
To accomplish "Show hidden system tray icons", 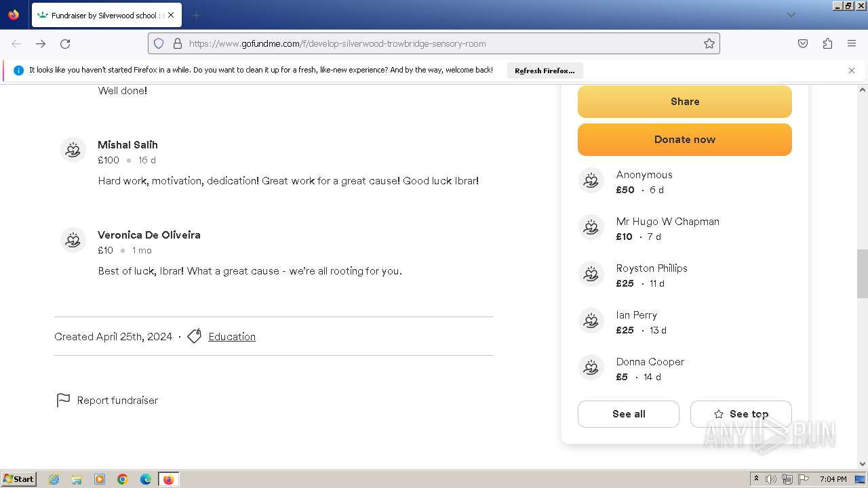I will (756, 479).
